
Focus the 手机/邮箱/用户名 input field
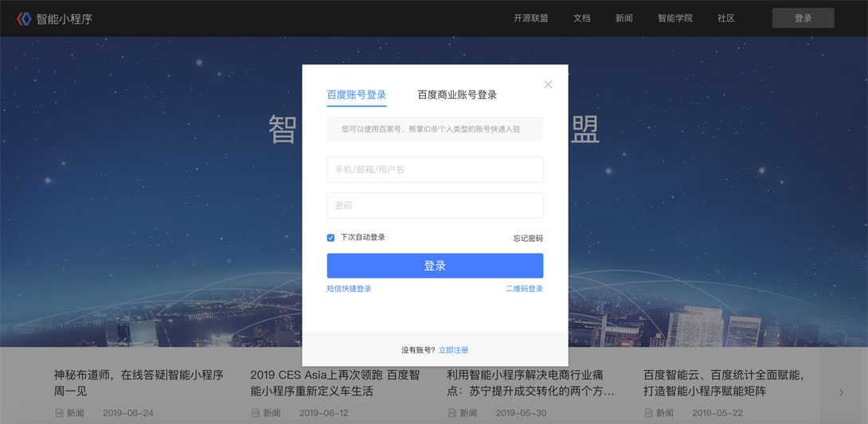435,169
